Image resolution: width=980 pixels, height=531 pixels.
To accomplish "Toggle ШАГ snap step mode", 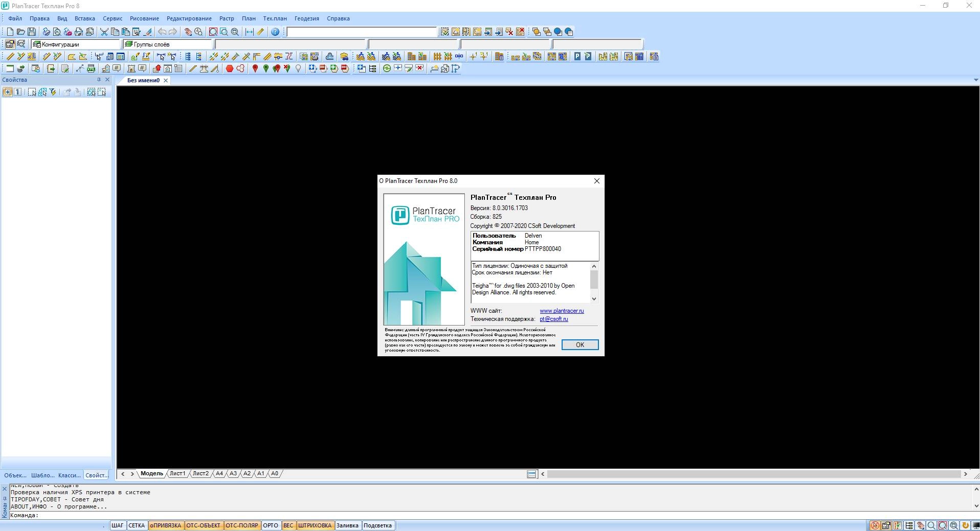I will pyautogui.click(x=118, y=525).
